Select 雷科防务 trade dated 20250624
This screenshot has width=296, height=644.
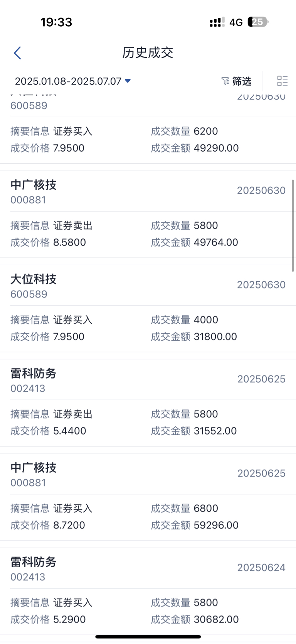point(148,591)
